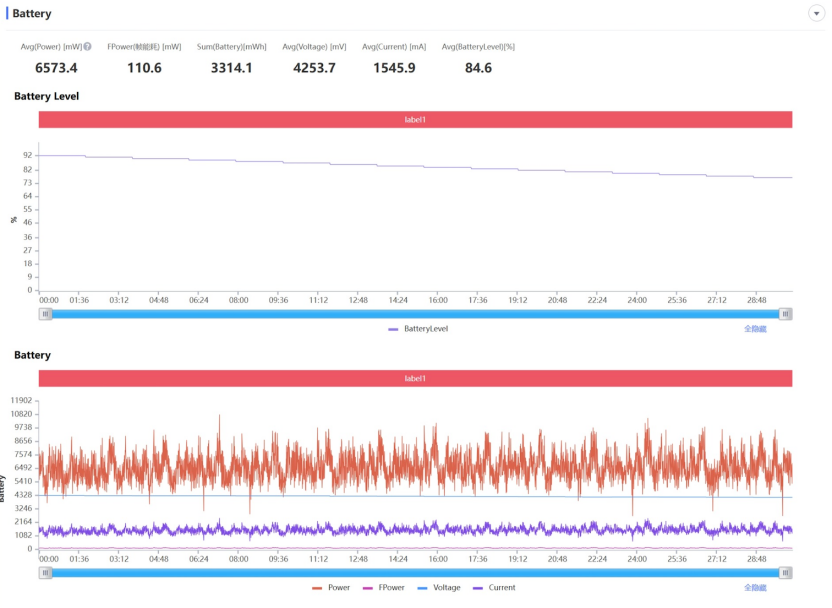Click the Battery section header title
Image resolution: width=832 pixels, height=608 pixels.
32,14
